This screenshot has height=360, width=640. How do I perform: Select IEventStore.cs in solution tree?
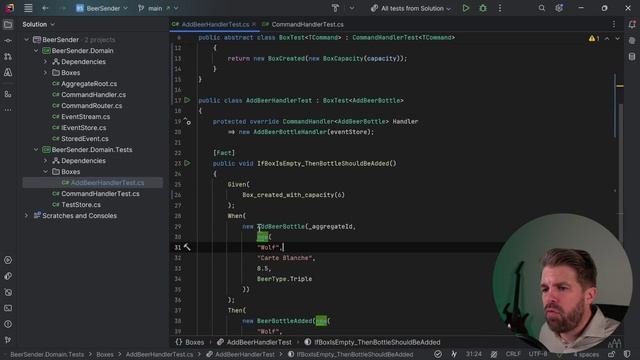point(83,128)
